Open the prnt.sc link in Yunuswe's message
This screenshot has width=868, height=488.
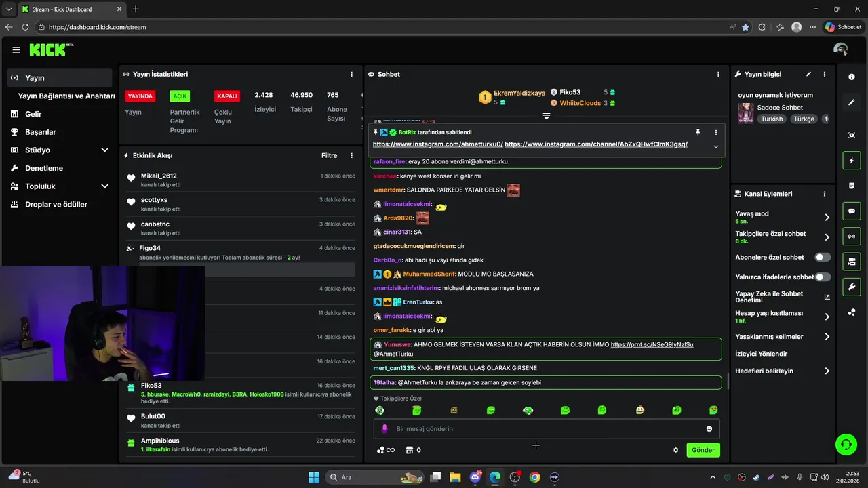652,344
